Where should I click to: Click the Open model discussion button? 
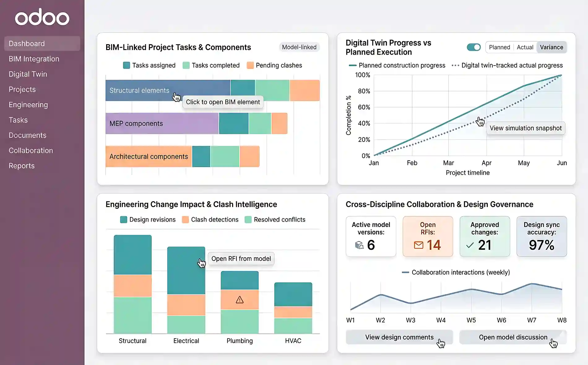pyautogui.click(x=513, y=337)
